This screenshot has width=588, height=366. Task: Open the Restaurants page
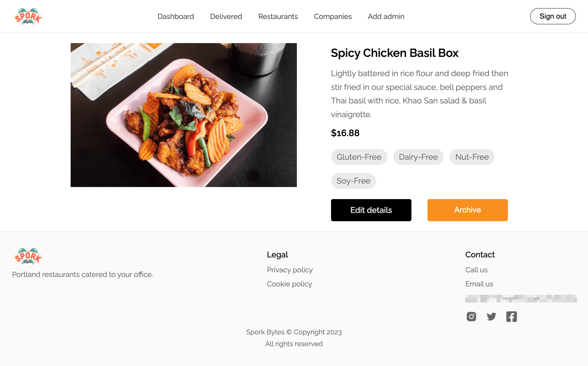[x=278, y=16]
